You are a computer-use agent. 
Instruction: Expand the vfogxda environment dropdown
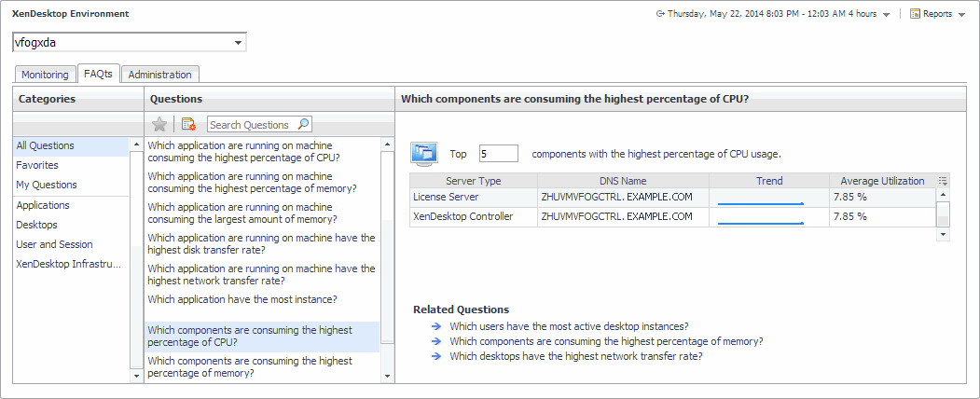[x=239, y=43]
